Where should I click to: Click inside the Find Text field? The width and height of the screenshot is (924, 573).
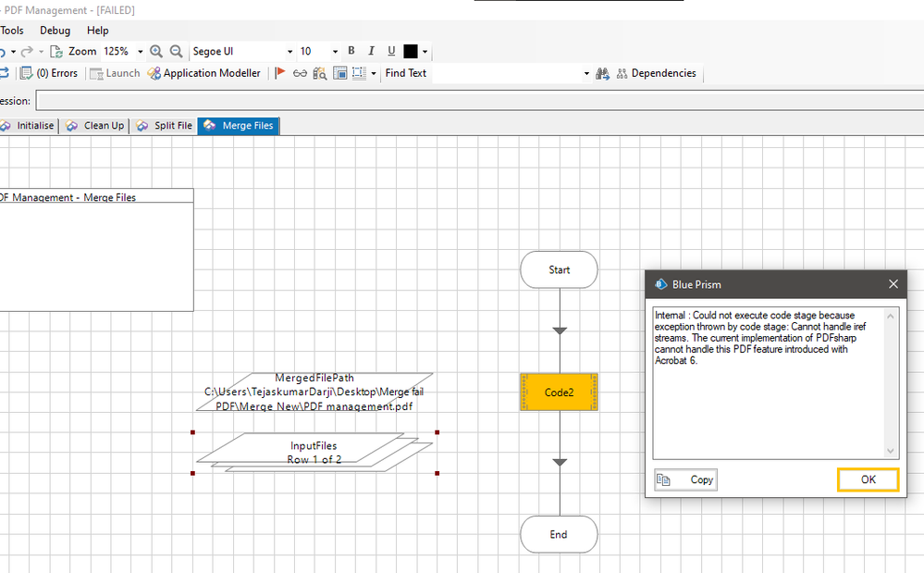coord(507,74)
